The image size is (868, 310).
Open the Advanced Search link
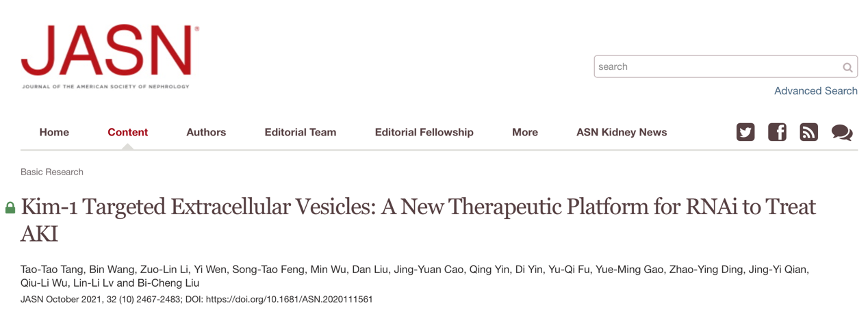(815, 91)
